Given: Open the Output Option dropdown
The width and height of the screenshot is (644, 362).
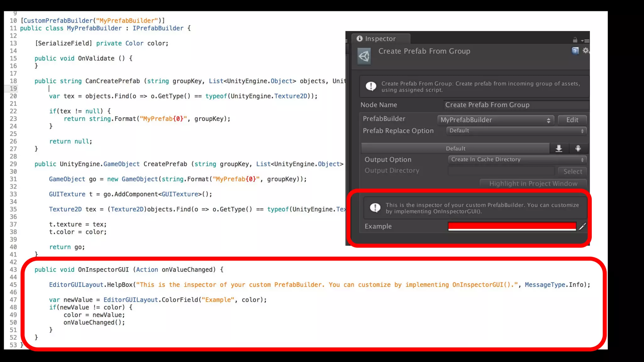Looking at the screenshot, I should pyautogui.click(x=517, y=160).
